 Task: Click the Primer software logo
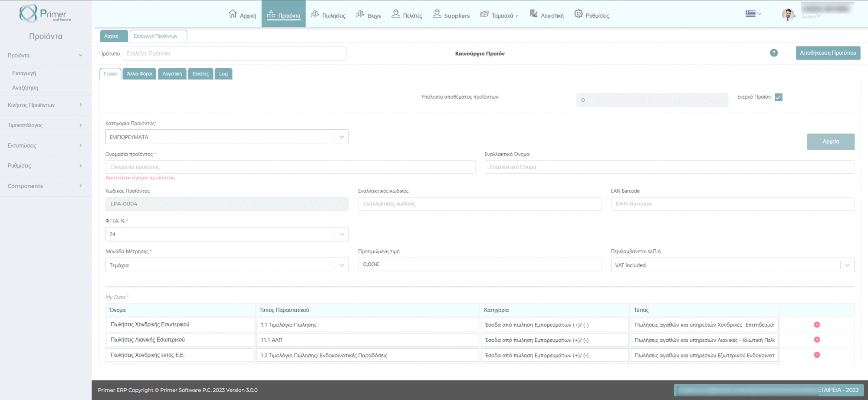tap(45, 14)
